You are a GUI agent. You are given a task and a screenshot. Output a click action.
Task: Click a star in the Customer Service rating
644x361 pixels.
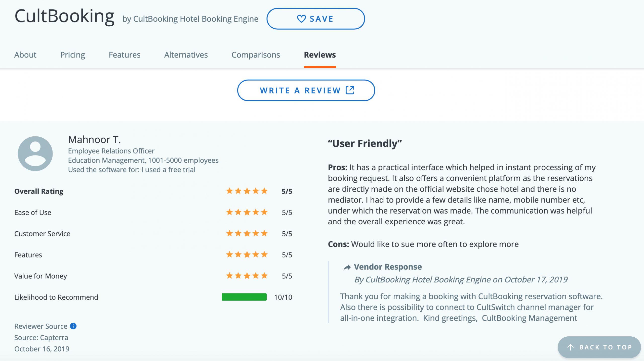tap(247, 233)
